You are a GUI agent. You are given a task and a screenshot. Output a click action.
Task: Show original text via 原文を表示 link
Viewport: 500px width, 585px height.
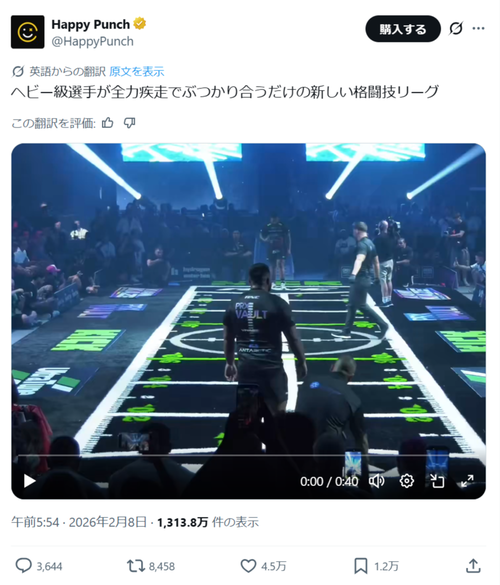coord(137,71)
